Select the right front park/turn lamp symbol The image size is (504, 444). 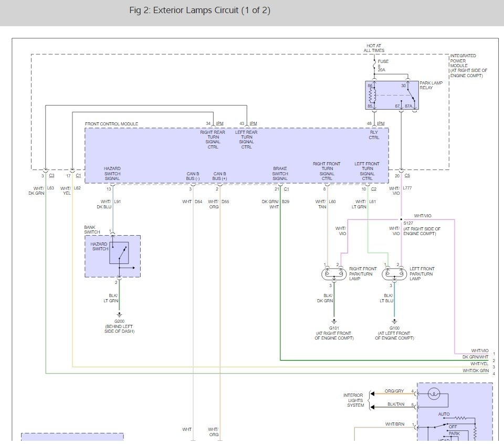click(x=333, y=274)
